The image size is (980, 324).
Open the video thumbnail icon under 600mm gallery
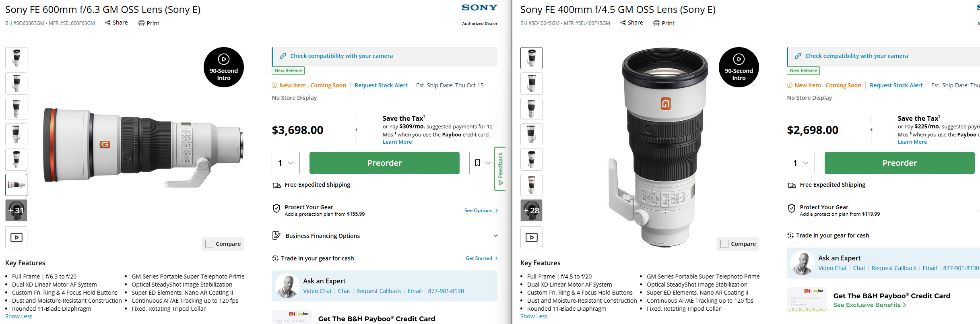16,237
